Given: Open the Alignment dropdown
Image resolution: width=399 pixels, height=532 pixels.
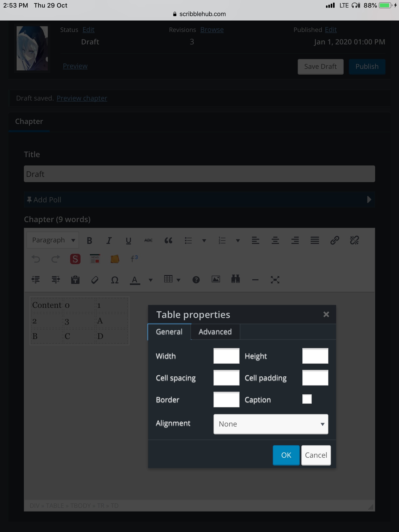Looking at the screenshot, I should click(271, 424).
